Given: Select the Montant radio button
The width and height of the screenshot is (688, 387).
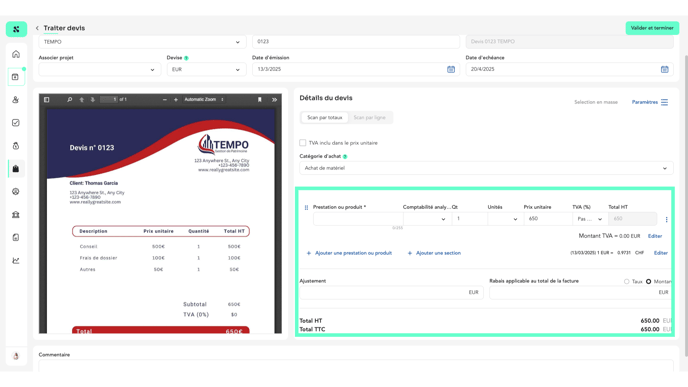Looking at the screenshot, I should (648, 281).
